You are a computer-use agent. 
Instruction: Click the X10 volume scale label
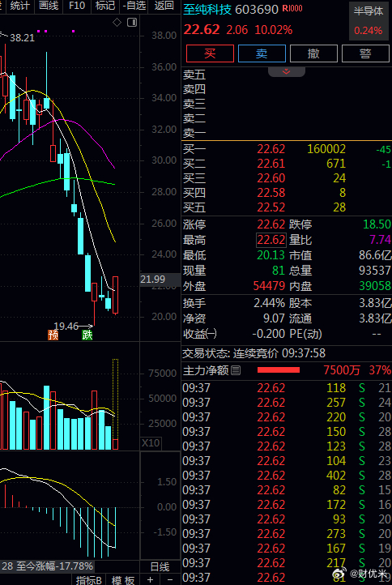click(x=151, y=443)
